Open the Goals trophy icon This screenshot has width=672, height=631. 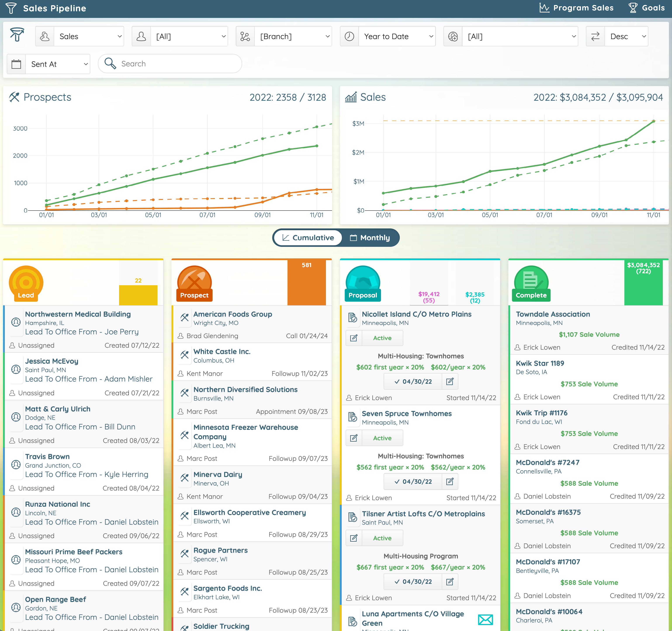(633, 8)
